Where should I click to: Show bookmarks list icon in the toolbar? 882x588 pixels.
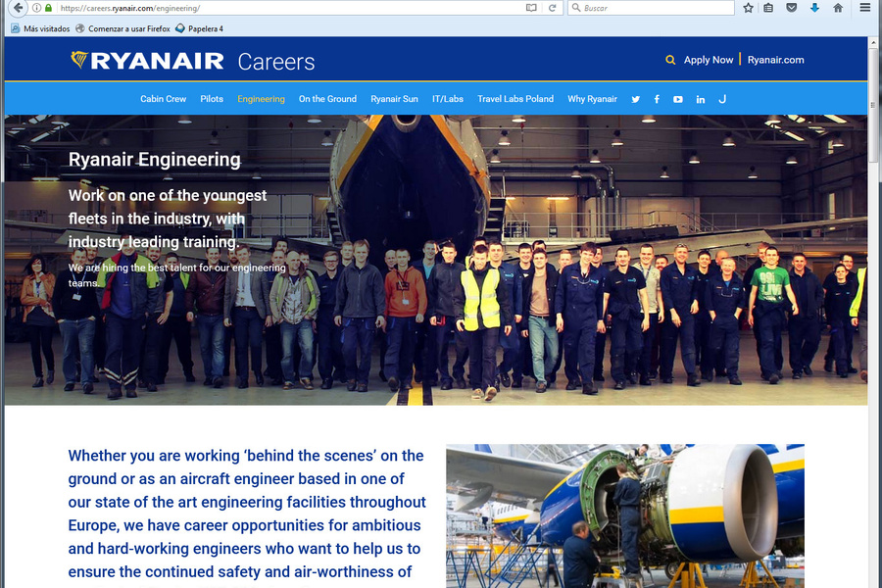click(768, 8)
